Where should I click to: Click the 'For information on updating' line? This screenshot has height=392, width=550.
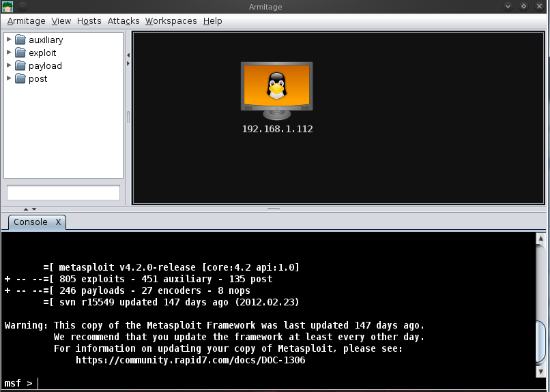pos(229,348)
